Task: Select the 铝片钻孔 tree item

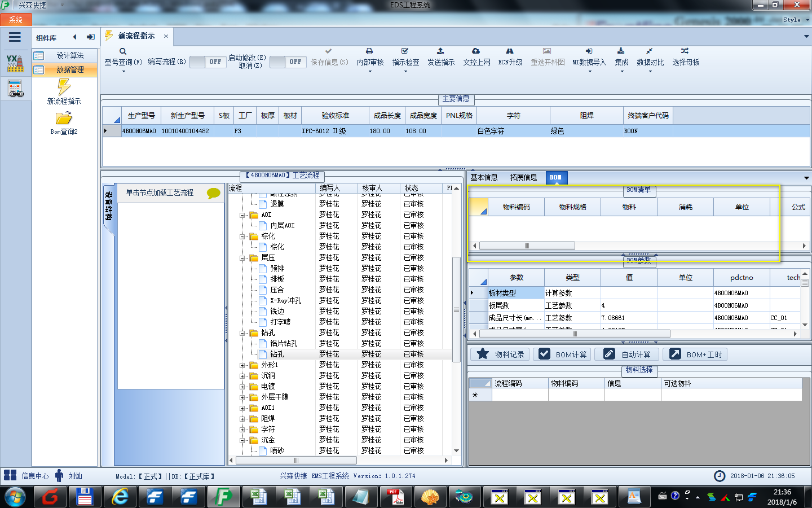Action: 284,344
